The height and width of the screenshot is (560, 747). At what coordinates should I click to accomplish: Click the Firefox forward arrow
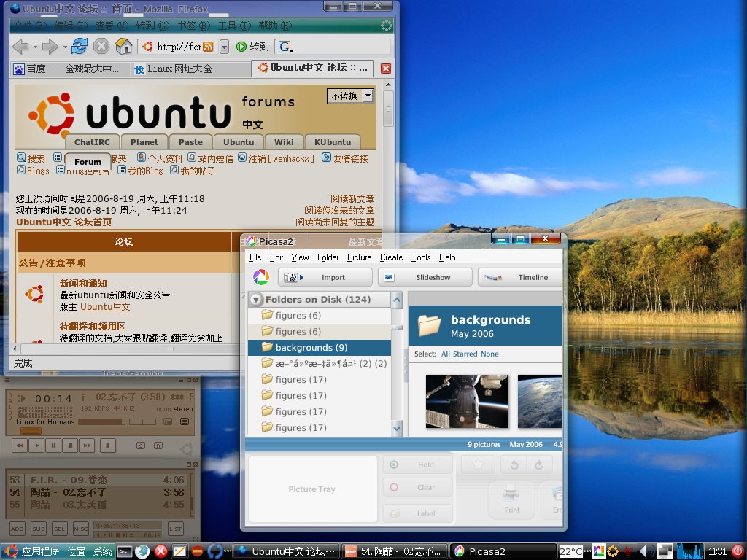pos(50,47)
